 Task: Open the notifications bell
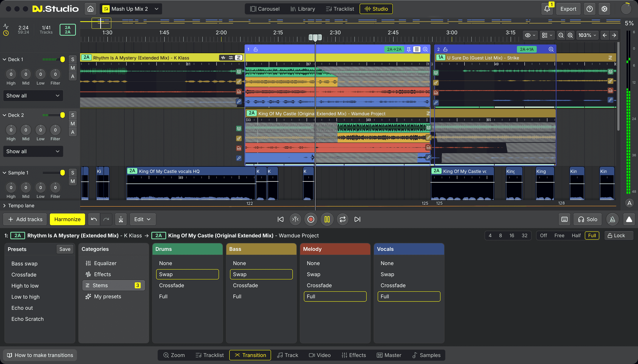pos(547,9)
